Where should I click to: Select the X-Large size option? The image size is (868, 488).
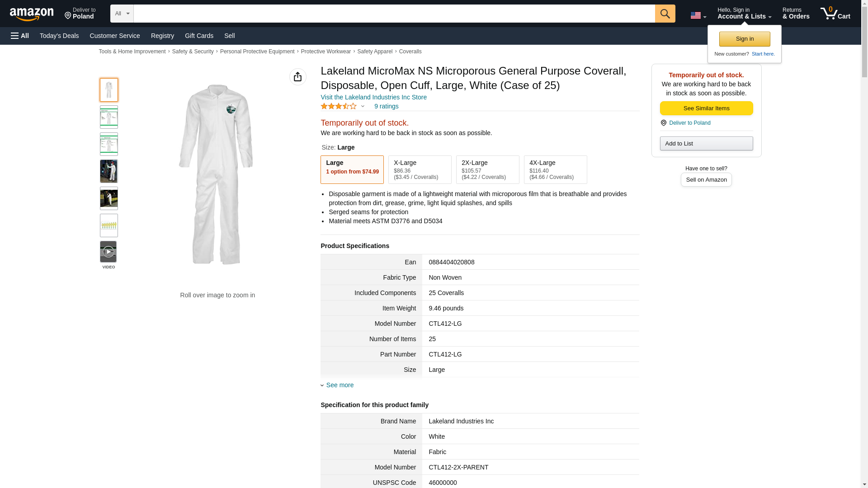point(420,169)
